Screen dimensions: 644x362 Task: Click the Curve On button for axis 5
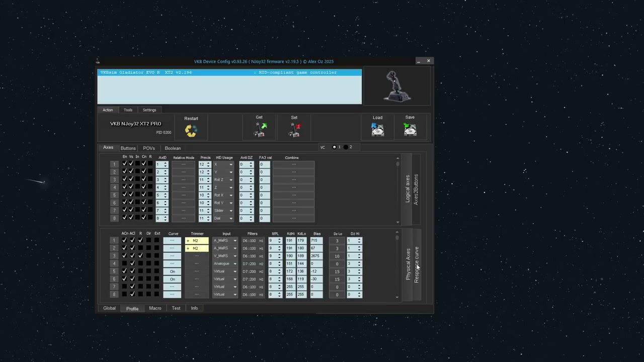pyautogui.click(x=172, y=271)
